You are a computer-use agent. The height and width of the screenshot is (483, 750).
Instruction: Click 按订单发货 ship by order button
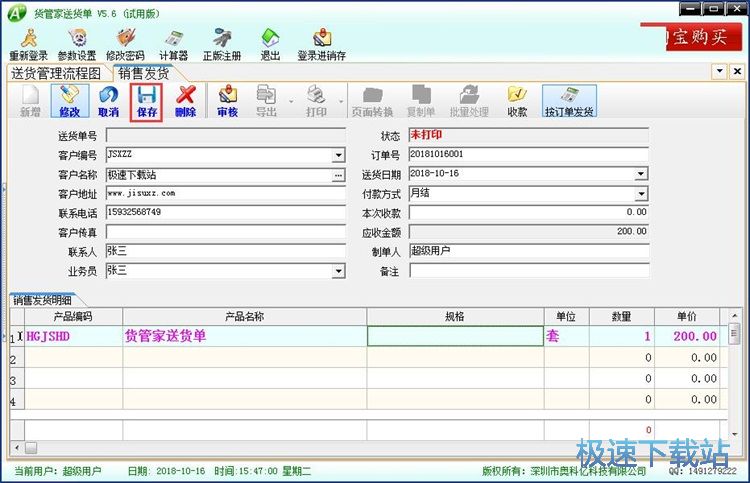[x=569, y=101]
